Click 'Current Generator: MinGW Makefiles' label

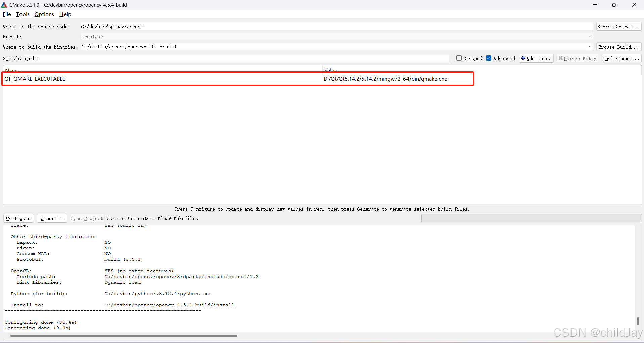pyautogui.click(x=152, y=218)
